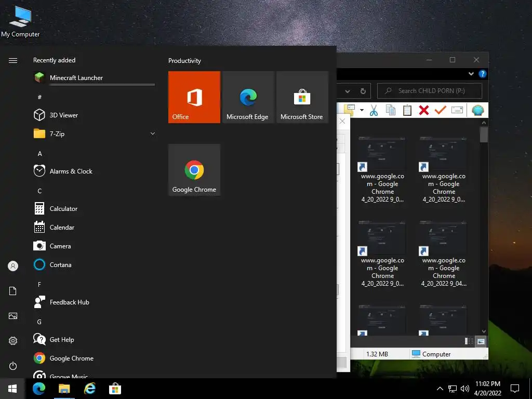Open My Computer desktop icon
The width and height of the screenshot is (532, 399).
[20, 21]
